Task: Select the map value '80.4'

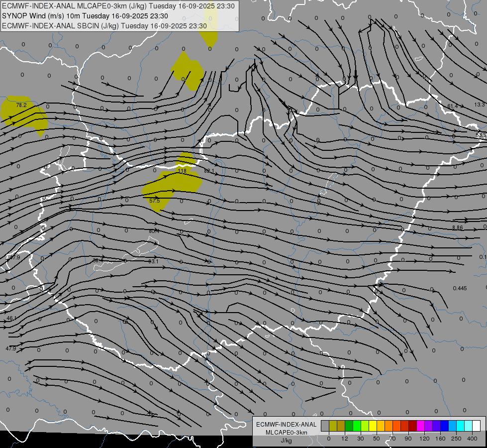Action: [x=154, y=231]
